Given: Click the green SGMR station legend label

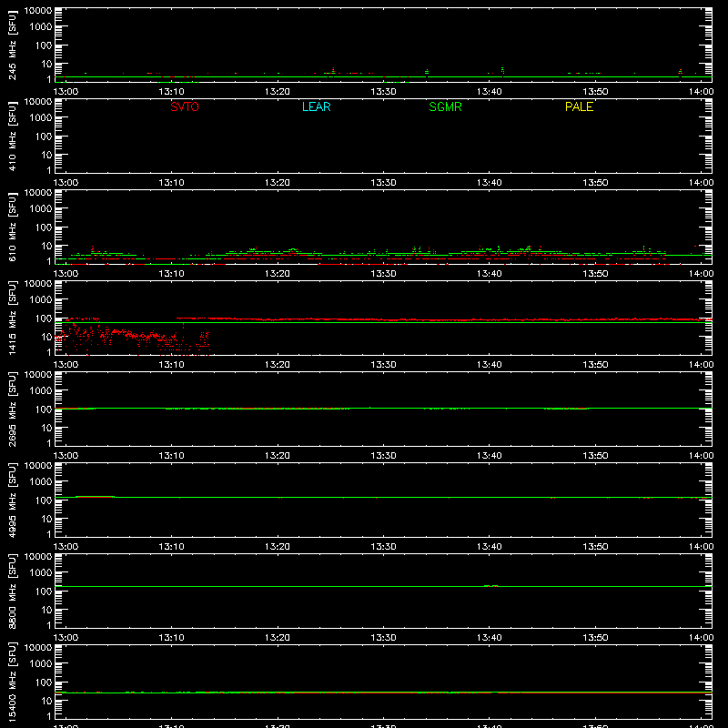Looking at the screenshot, I should [x=445, y=106].
